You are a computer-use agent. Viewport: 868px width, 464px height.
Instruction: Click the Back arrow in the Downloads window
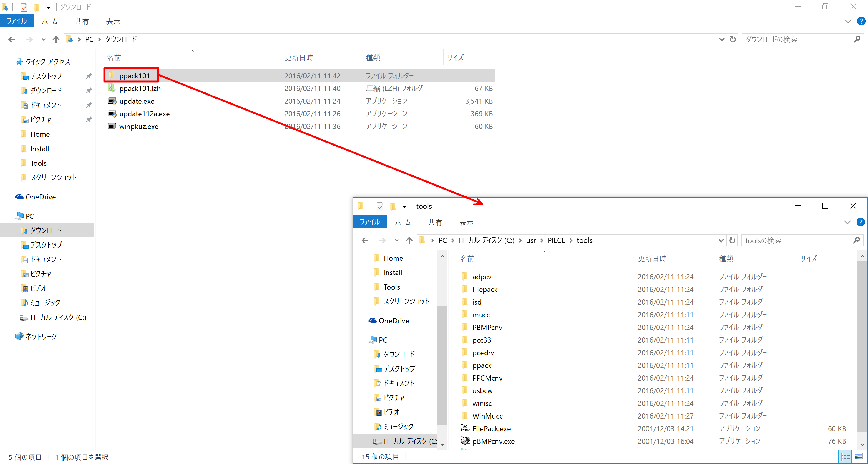pyautogui.click(x=12, y=39)
